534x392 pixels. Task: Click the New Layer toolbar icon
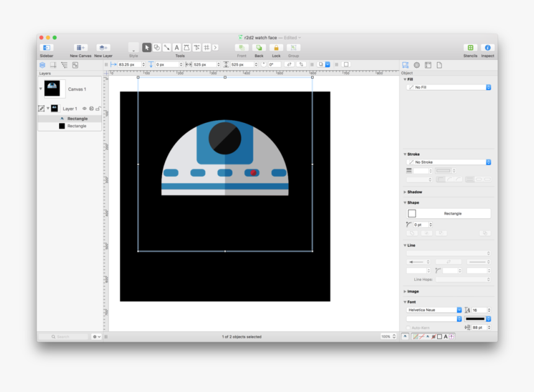(103, 48)
